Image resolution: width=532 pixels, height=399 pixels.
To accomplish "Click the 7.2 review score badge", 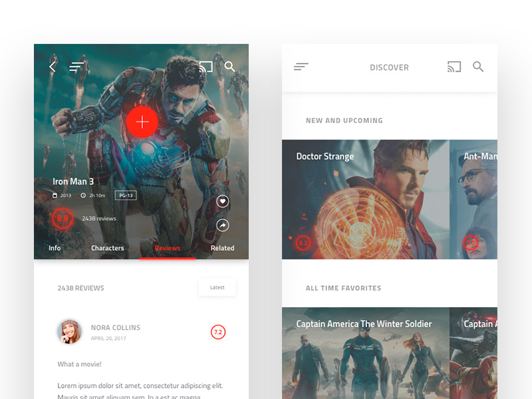I will pos(218,332).
